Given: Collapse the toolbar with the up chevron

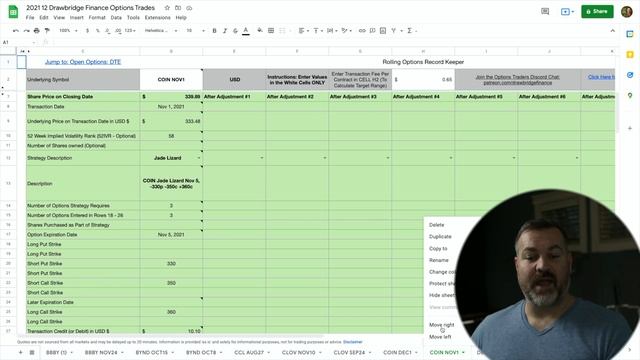Looking at the screenshot, I should [612, 31].
